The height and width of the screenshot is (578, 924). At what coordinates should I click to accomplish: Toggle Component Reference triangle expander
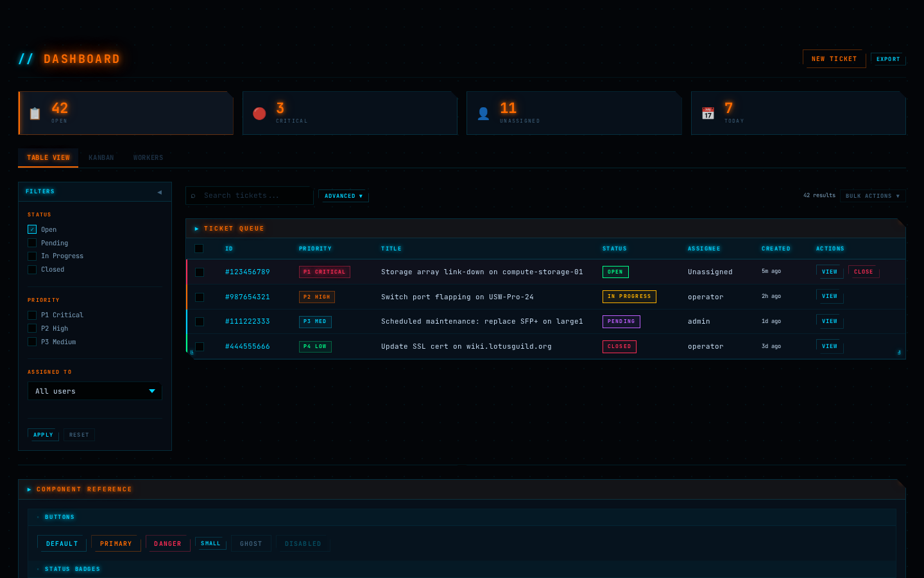click(30, 489)
